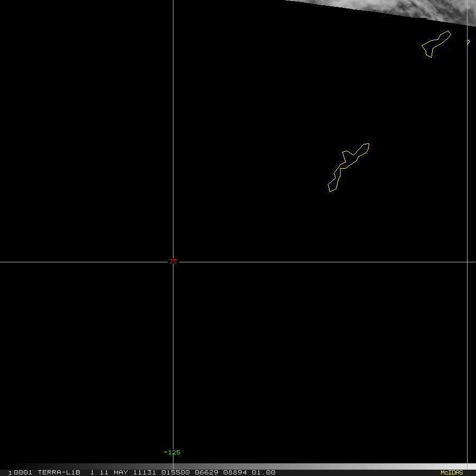
Task: Click the green longitude label -125
Action: click(172, 452)
